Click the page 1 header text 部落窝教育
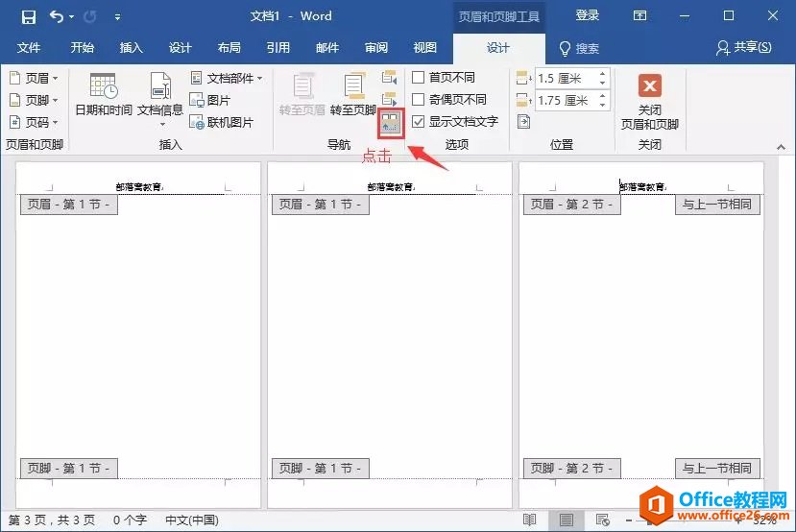Image resolution: width=796 pixels, height=532 pixels. [139, 187]
